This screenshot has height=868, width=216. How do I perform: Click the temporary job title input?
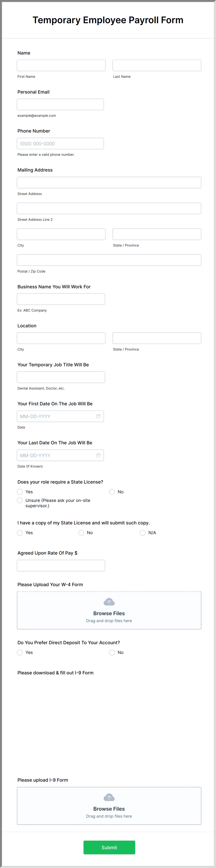click(x=61, y=377)
